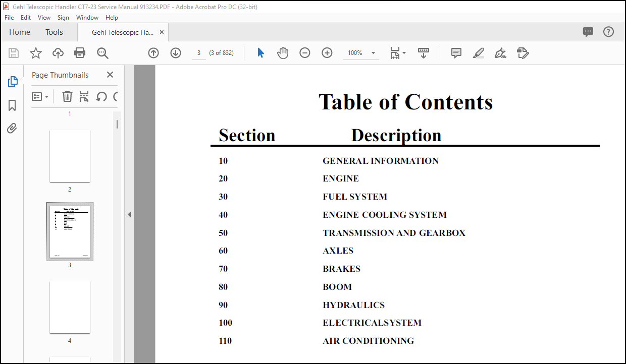This screenshot has height=364, width=626.
Task: Collapse the navigation pane arrow
Action: coord(129,214)
